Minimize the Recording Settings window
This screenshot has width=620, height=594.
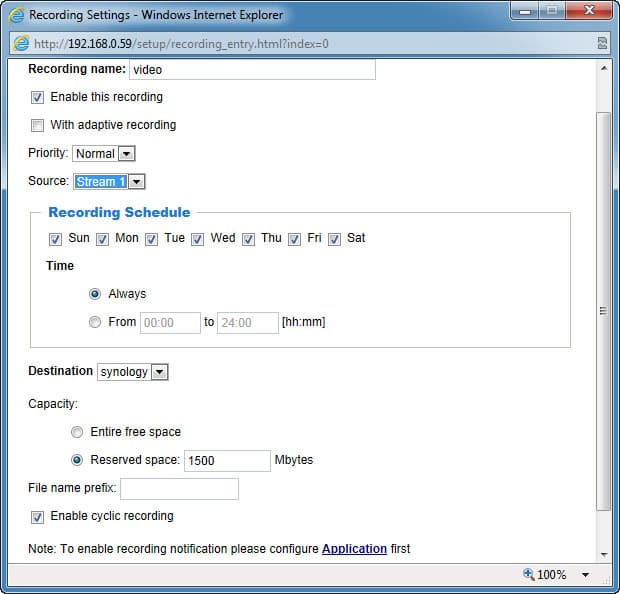(x=525, y=11)
